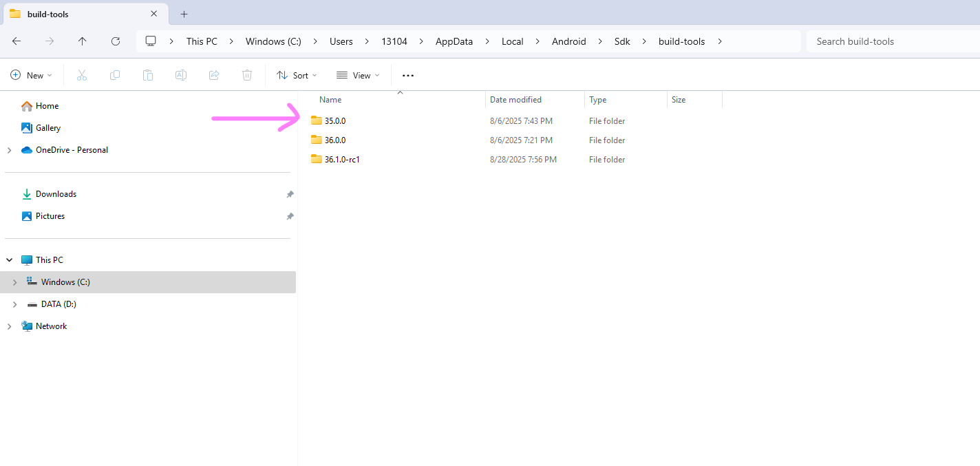
Task: Select the 36.0.0 folder
Action: (x=335, y=140)
